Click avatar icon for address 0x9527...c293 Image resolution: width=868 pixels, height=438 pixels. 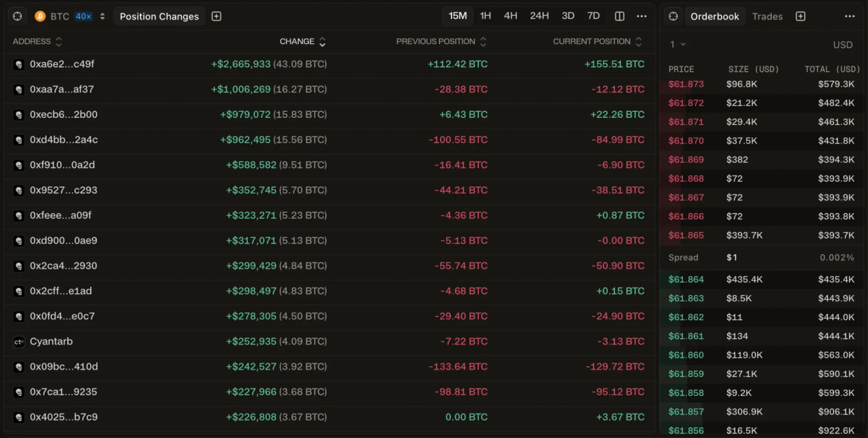(19, 191)
